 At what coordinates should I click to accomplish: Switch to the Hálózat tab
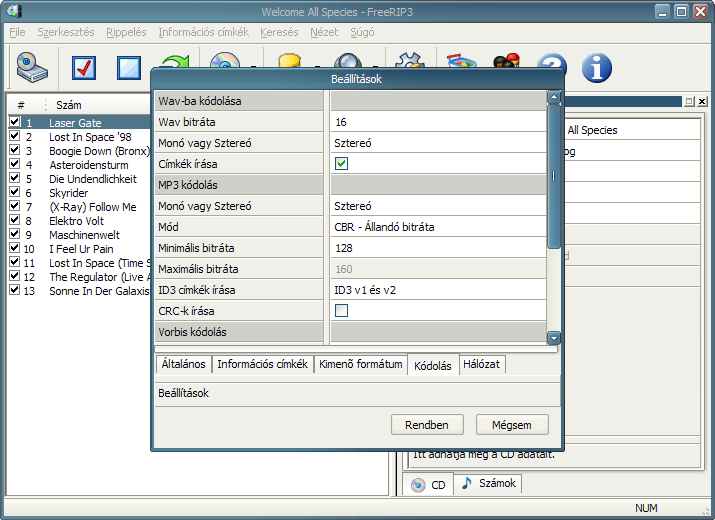pyautogui.click(x=482, y=364)
